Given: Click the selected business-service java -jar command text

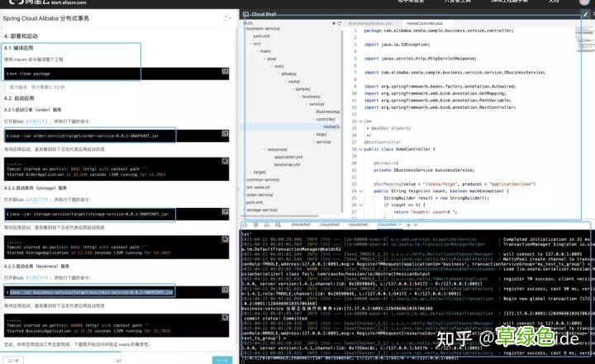Looking at the screenshot, I should click(92, 292).
